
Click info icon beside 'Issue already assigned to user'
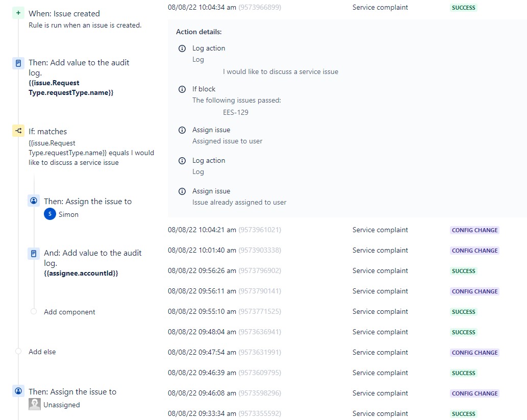(x=182, y=191)
